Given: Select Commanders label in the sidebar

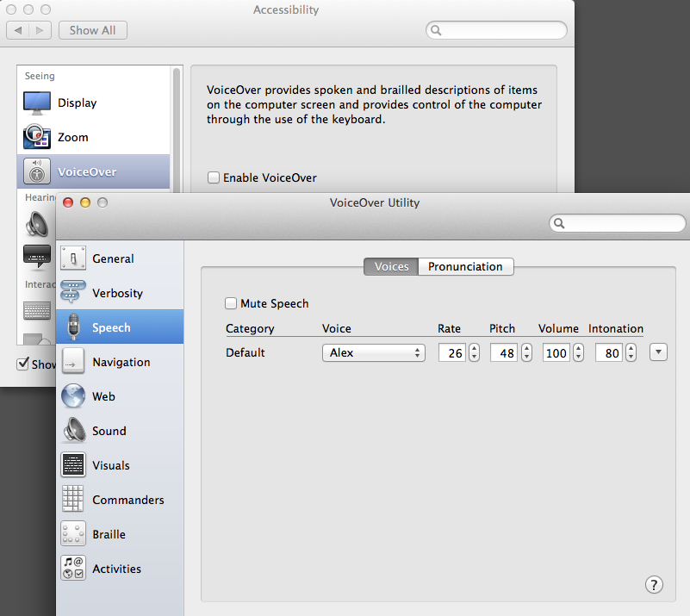Looking at the screenshot, I should click(x=128, y=500).
